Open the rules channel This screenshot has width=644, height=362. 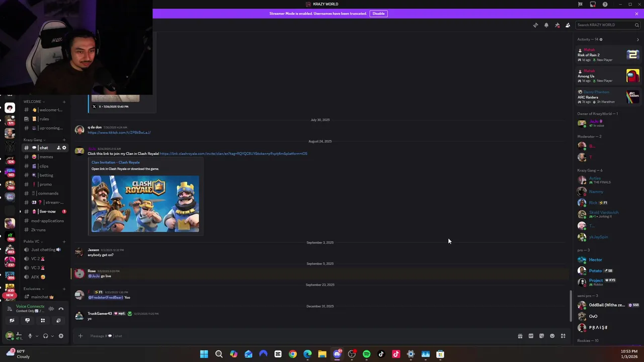[x=45, y=119]
